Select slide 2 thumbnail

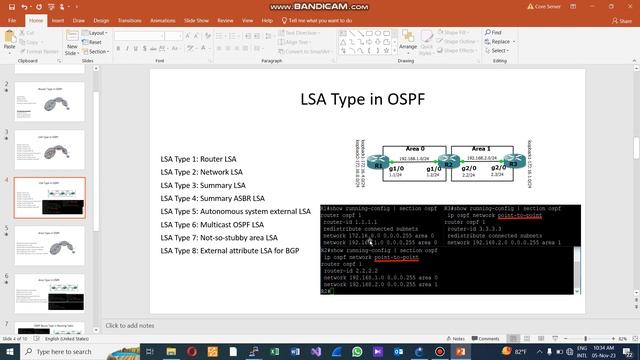click(x=49, y=102)
